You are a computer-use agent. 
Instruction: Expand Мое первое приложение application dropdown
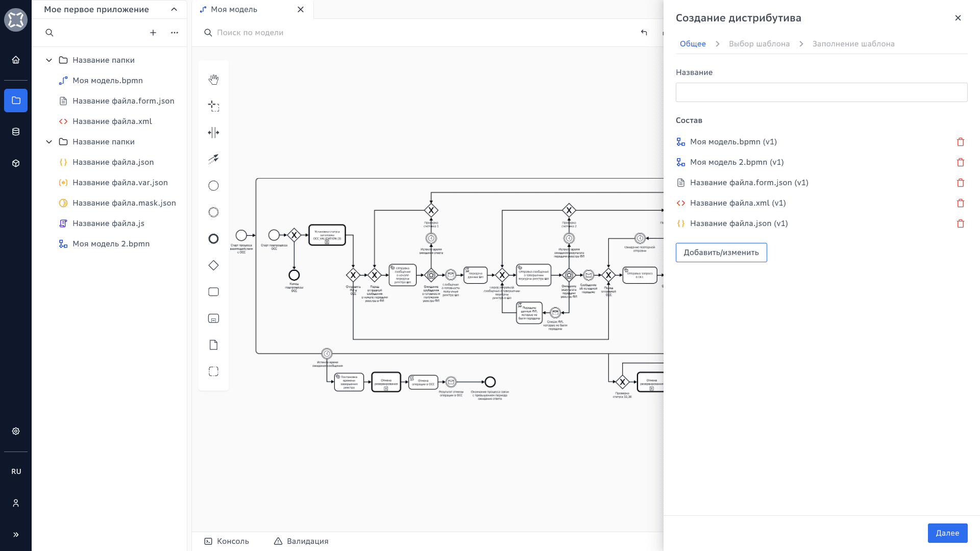174,9
